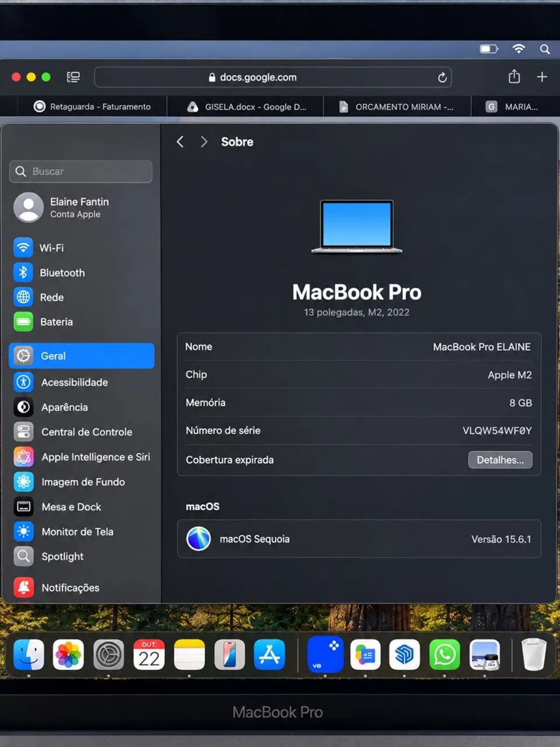The height and width of the screenshot is (747, 560).
Task: Open Central de Controle settings
Action: (x=73, y=432)
